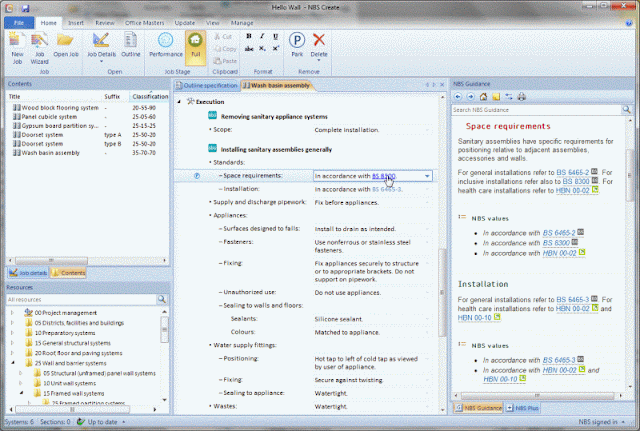This screenshot has height=431, width=640.
Task: Switch to Outline specification document tab
Action: click(x=207, y=85)
